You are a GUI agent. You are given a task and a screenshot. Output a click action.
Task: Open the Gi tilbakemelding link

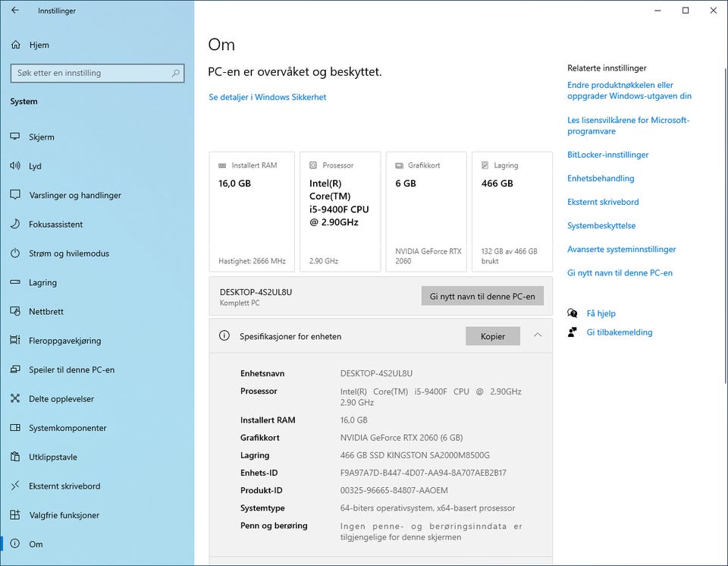point(620,332)
